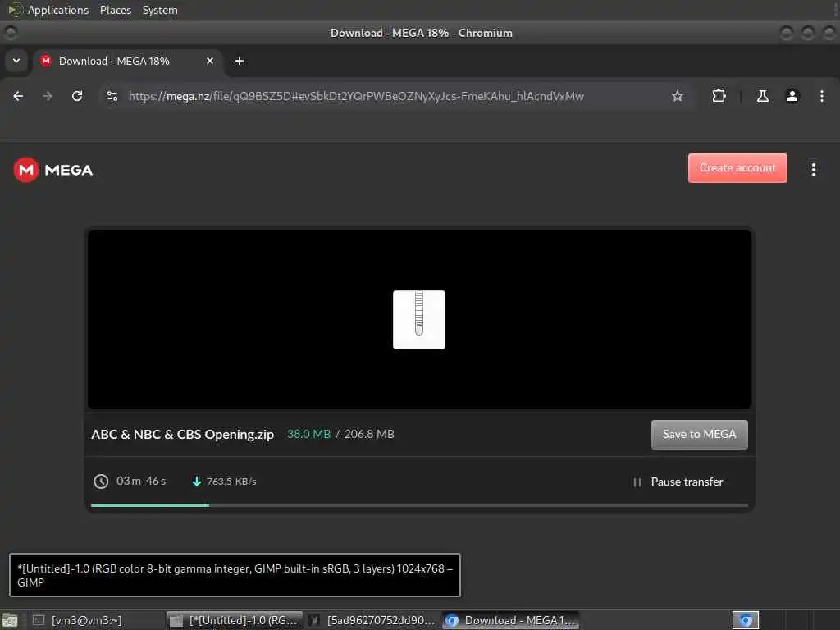
Task: Click the zip file preview icon
Action: [419, 320]
